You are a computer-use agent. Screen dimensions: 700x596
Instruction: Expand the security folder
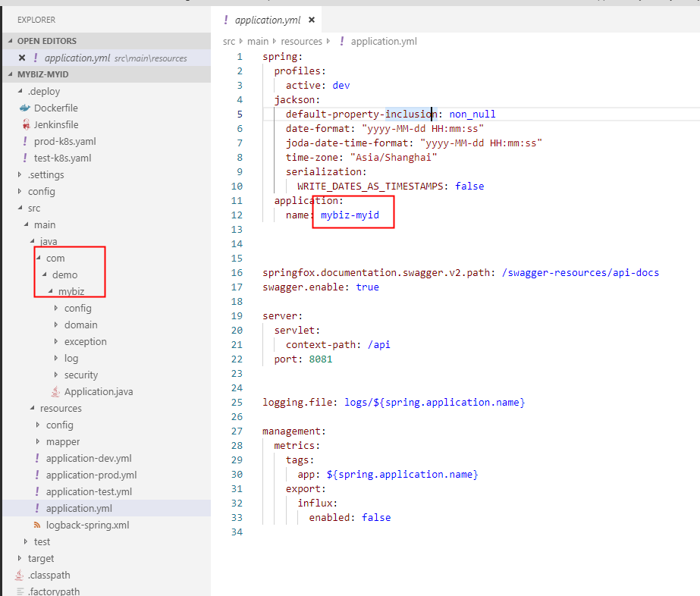click(x=56, y=375)
